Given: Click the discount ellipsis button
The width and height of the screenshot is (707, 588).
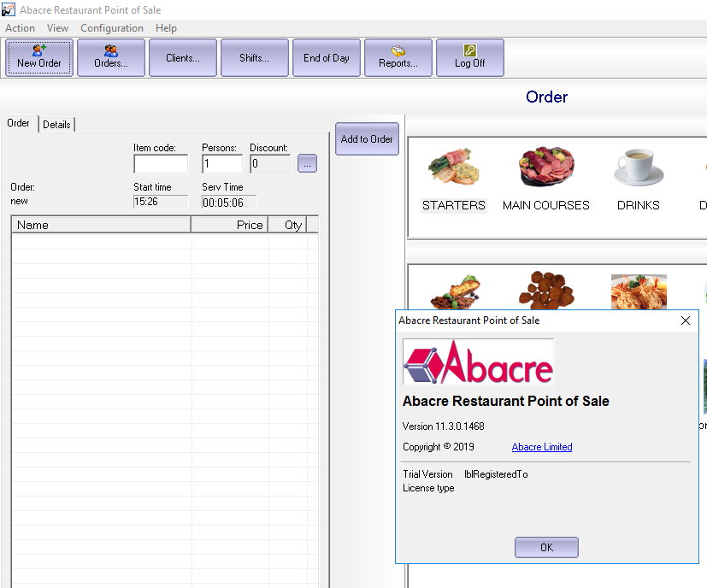Looking at the screenshot, I should pyautogui.click(x=307, y=163).
